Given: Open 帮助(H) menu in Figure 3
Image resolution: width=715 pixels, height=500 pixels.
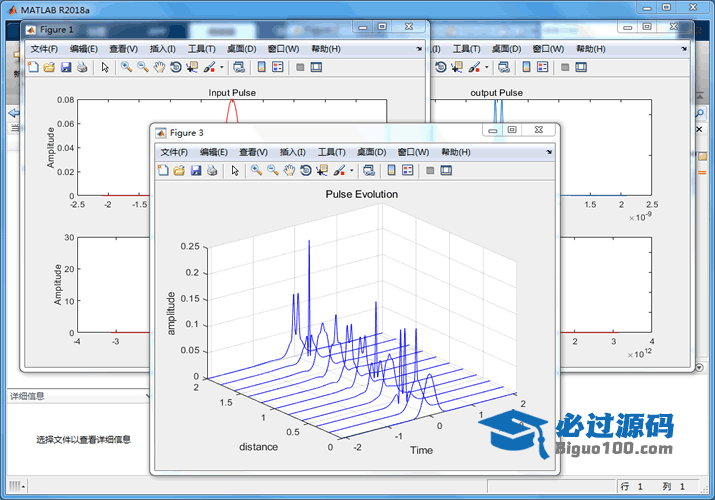Looking at the screenshot, I should pyautogui.click(x=456, y=152).
